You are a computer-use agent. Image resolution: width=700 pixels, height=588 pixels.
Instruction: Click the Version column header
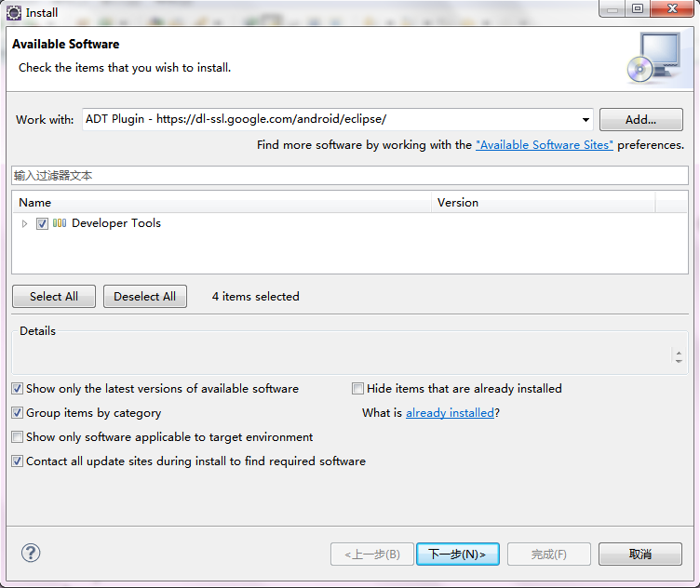click(x=544, y=203)
